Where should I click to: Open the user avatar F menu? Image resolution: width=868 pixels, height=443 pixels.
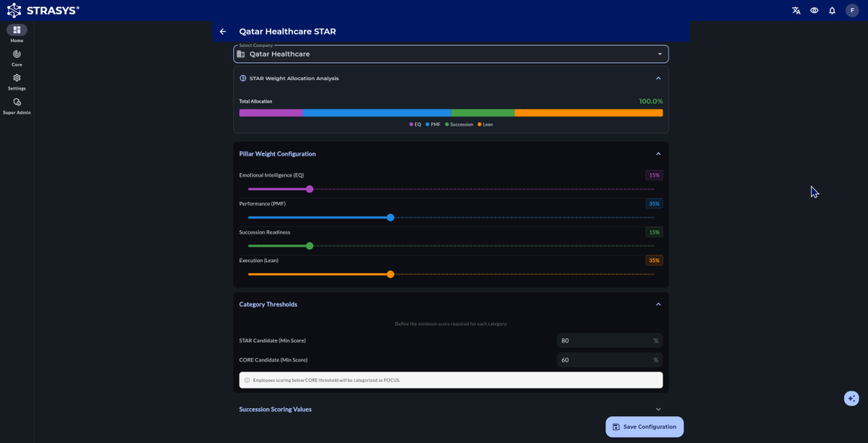click(x=852, y=10)
